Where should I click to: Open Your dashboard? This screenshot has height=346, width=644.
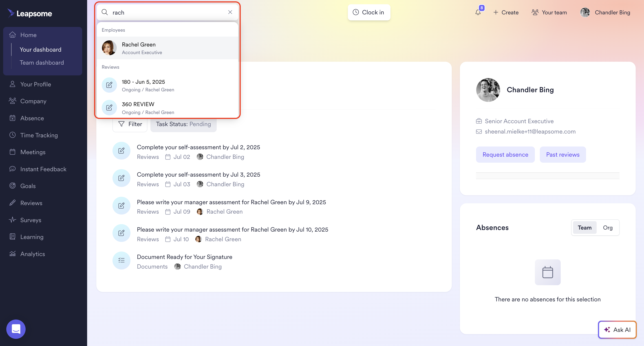pyautogui.click(x=40, y=49)
